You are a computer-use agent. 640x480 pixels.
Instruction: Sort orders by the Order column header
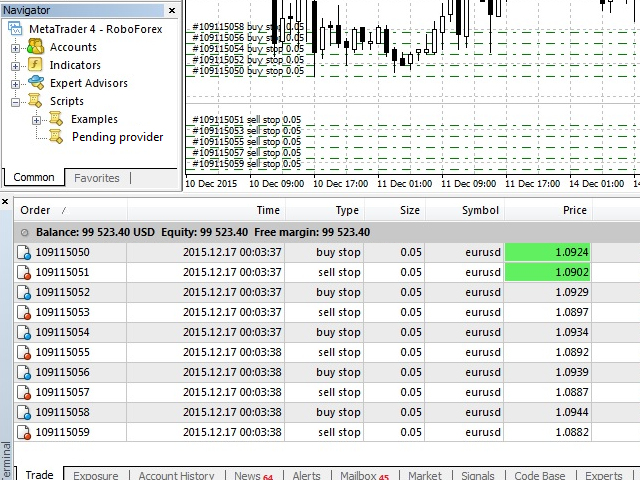pos(71,210)
